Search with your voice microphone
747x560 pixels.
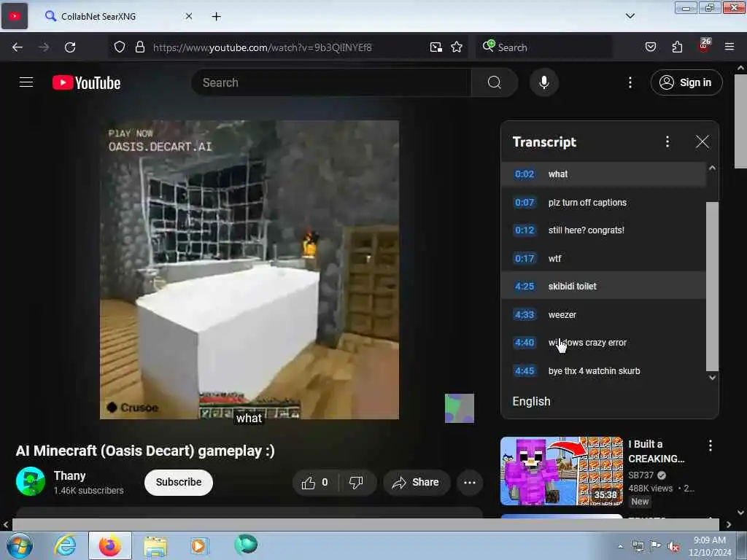543,82
